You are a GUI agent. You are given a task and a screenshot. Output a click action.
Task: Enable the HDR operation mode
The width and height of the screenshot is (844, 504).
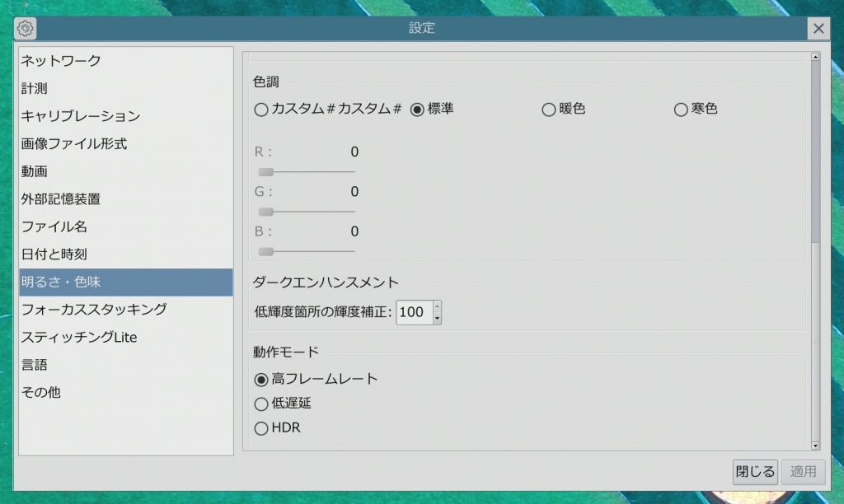(261, 428)
